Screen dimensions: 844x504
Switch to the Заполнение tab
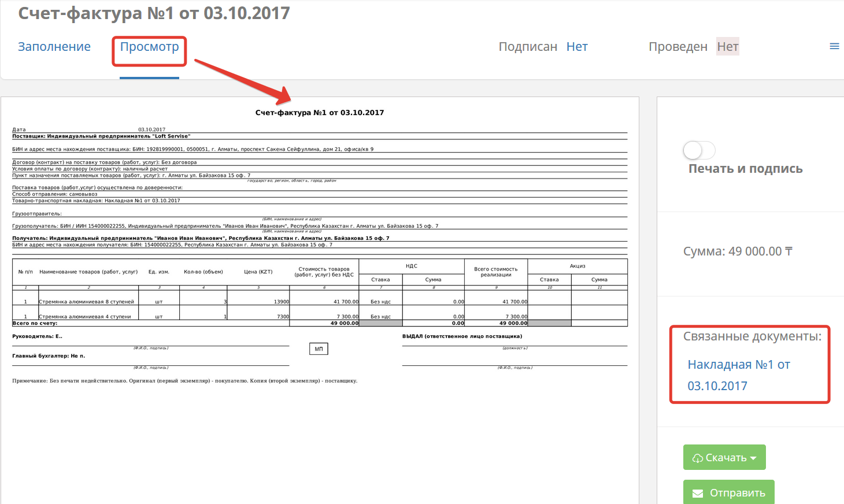click(x=54, y=47)
